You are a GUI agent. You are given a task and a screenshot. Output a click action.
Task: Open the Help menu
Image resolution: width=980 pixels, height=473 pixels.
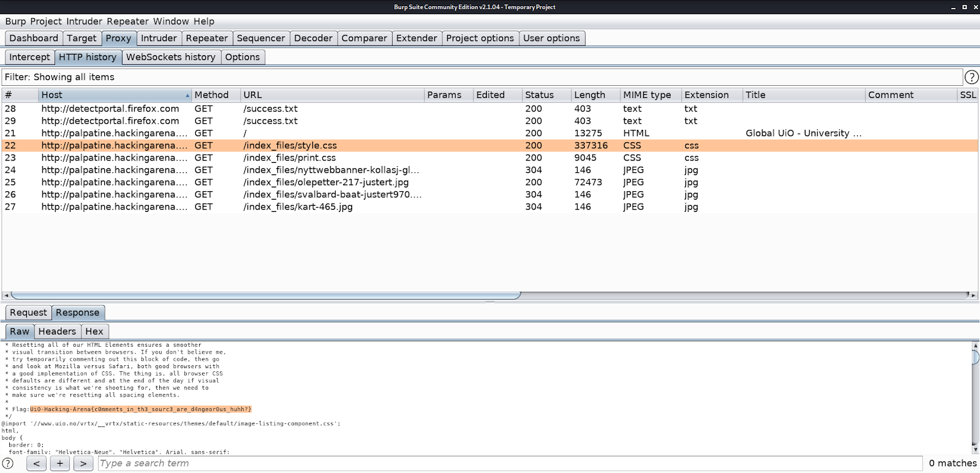tap(204, 21)
